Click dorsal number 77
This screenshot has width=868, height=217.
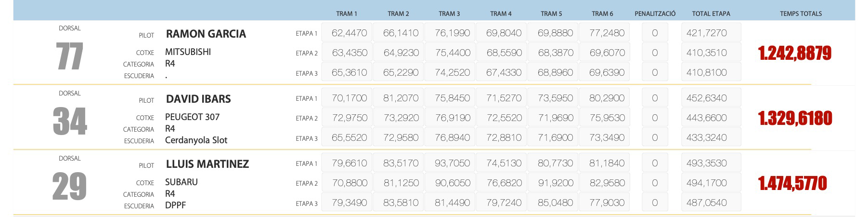(70, 56)
